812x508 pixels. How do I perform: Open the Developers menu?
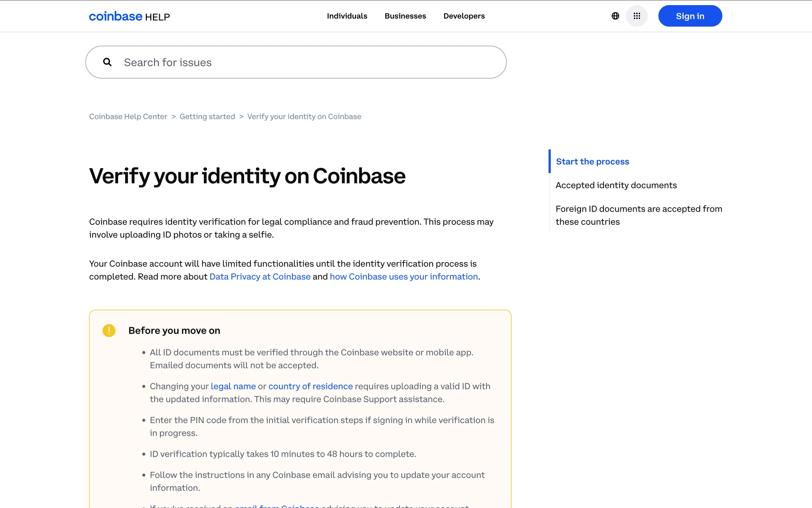coord(464,16)
